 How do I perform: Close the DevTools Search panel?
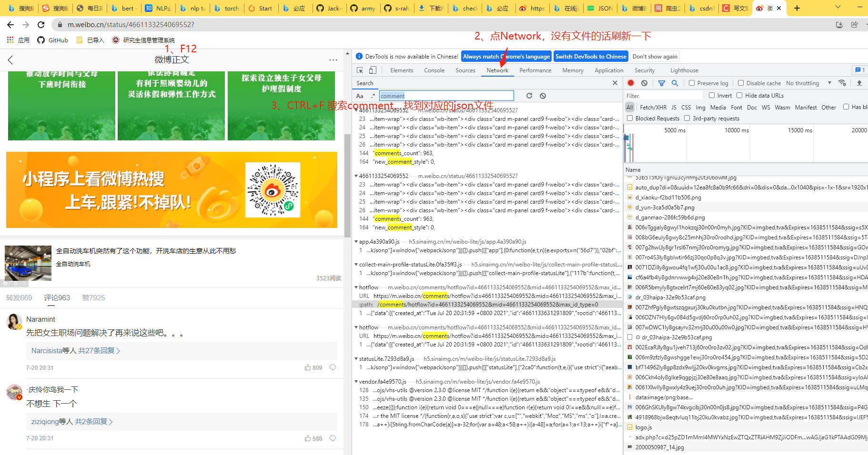click(615, 83)
